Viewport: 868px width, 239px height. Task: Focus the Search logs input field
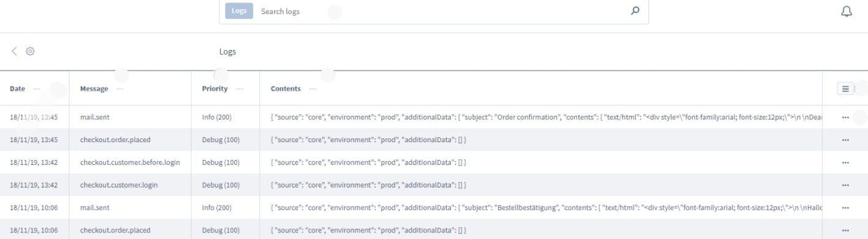click(440, 11)
